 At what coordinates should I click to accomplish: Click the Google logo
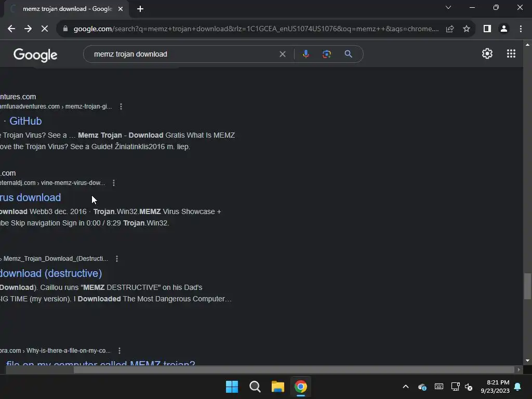coord(35,55)
